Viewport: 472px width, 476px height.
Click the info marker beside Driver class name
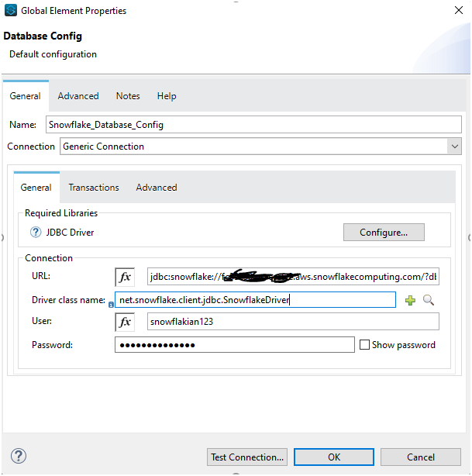111,305
